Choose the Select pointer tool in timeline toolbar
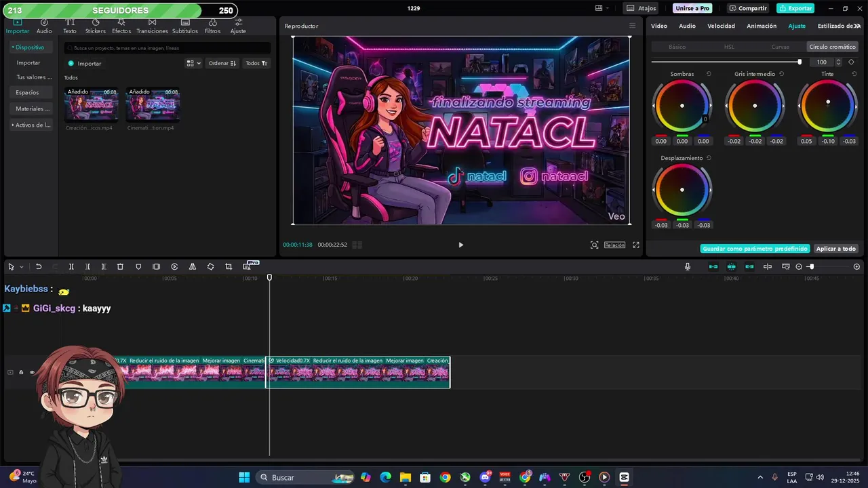Screen dimensions: 868x488 (11, 267)
